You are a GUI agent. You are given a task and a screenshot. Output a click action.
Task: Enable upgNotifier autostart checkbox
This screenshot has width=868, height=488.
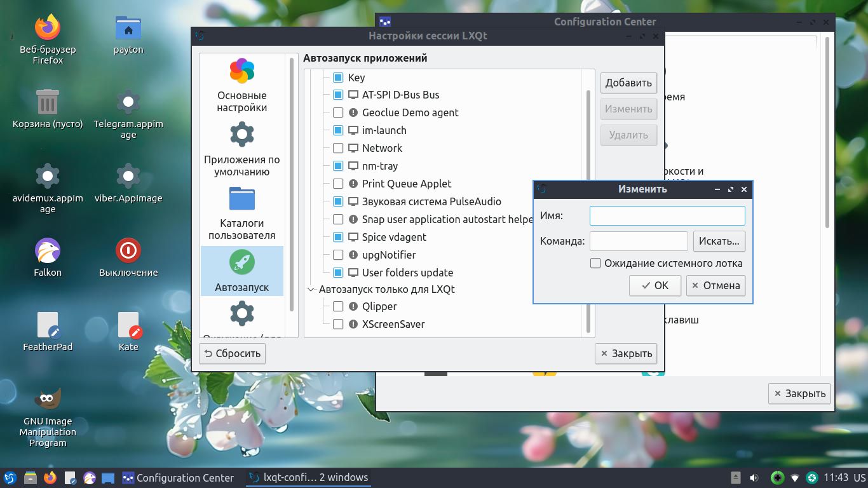[338, 255]
